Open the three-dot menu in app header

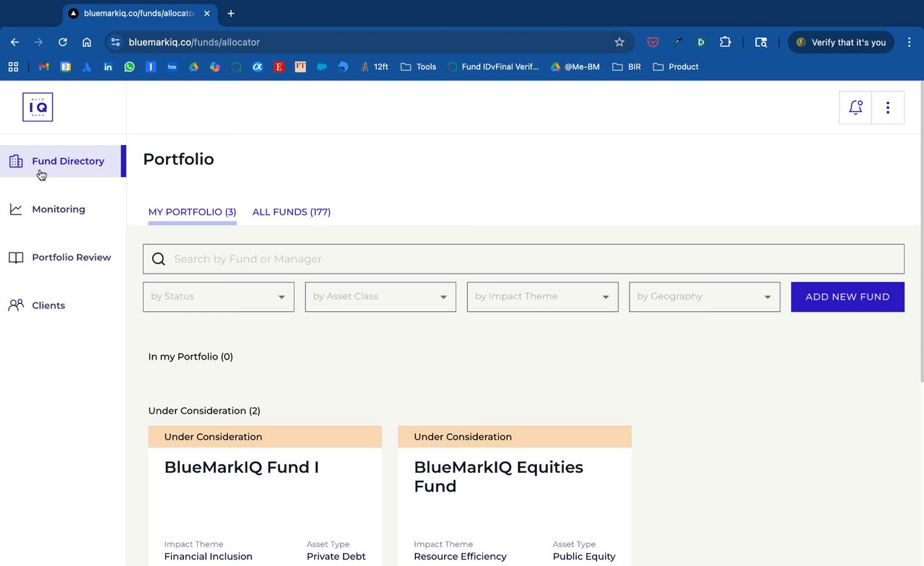(x=888, y=108)
